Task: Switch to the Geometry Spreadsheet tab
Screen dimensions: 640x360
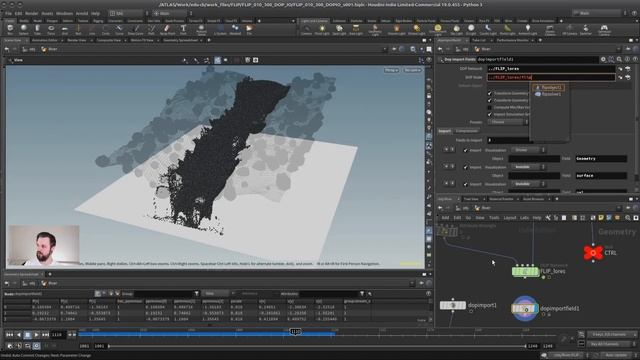Action: pos(180,40)
